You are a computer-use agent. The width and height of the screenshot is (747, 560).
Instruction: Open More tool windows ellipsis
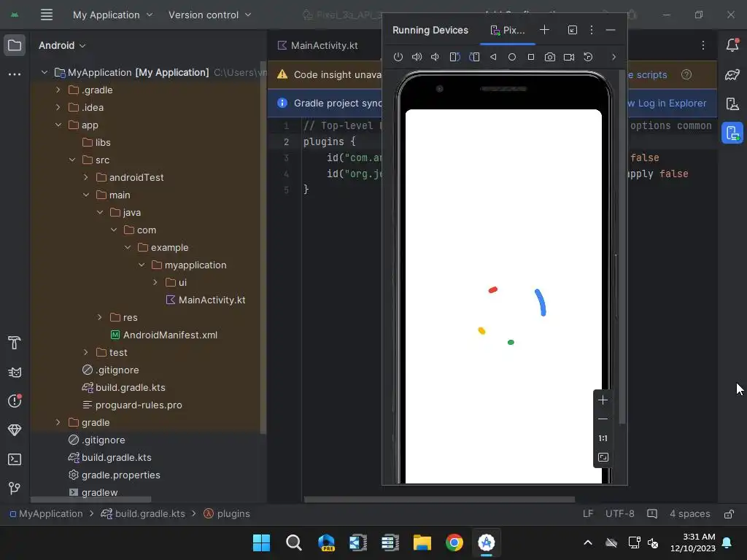[x=15, y=74]
